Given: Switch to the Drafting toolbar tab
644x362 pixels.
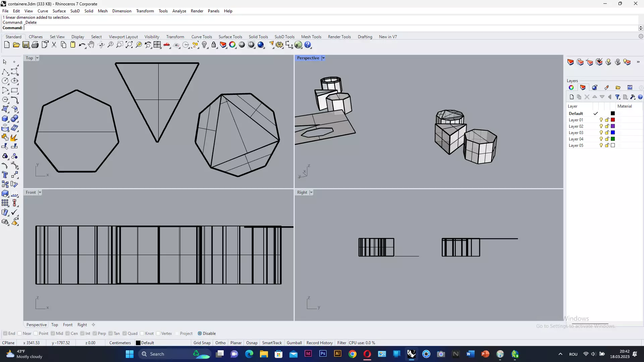Looking at the screenshot, I should click(365, 37).
